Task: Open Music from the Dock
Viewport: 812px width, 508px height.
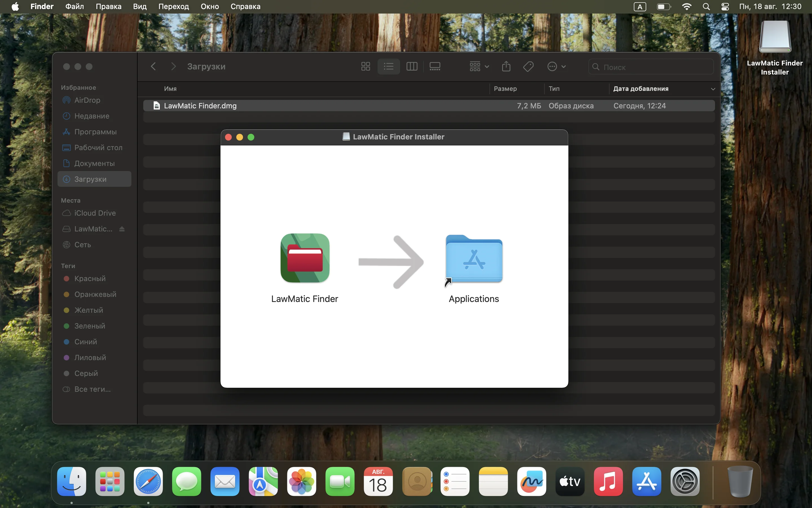Action: point(608,481)
